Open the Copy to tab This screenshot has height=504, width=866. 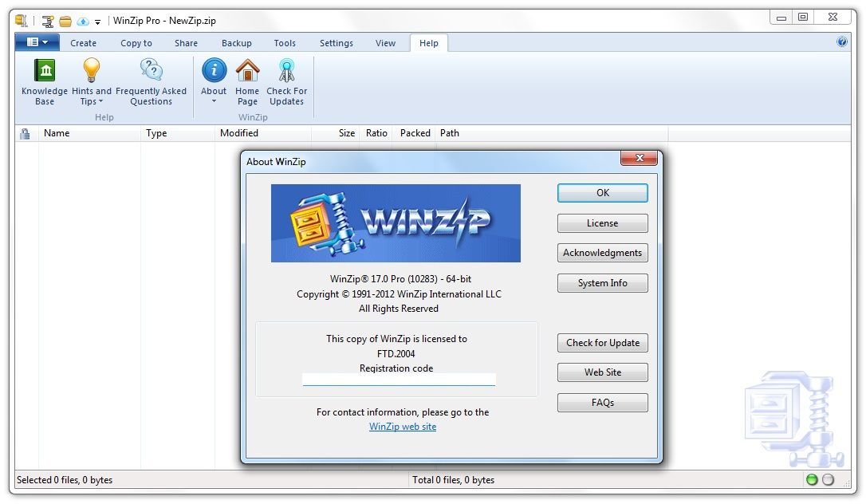[x=136, y=43]
